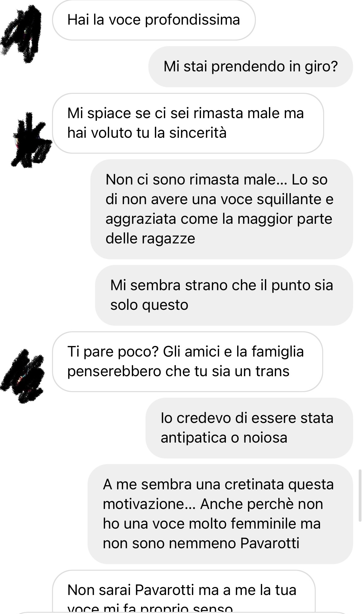Tap 'aggraziata come la maggior parte' line
This screenshot has height=614, width=364.
pyautogui.click(x=219, y=219)
